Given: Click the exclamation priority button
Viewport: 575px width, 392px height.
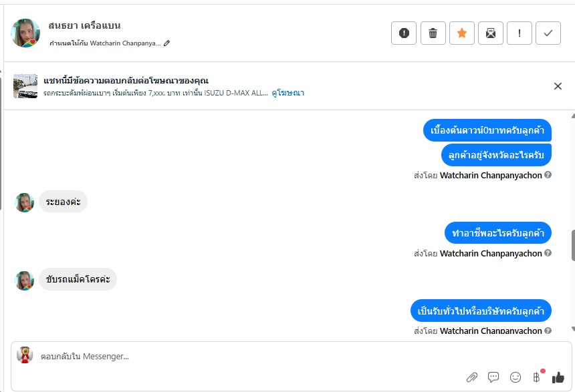Looking at the screenshot, I should [520, 33].
